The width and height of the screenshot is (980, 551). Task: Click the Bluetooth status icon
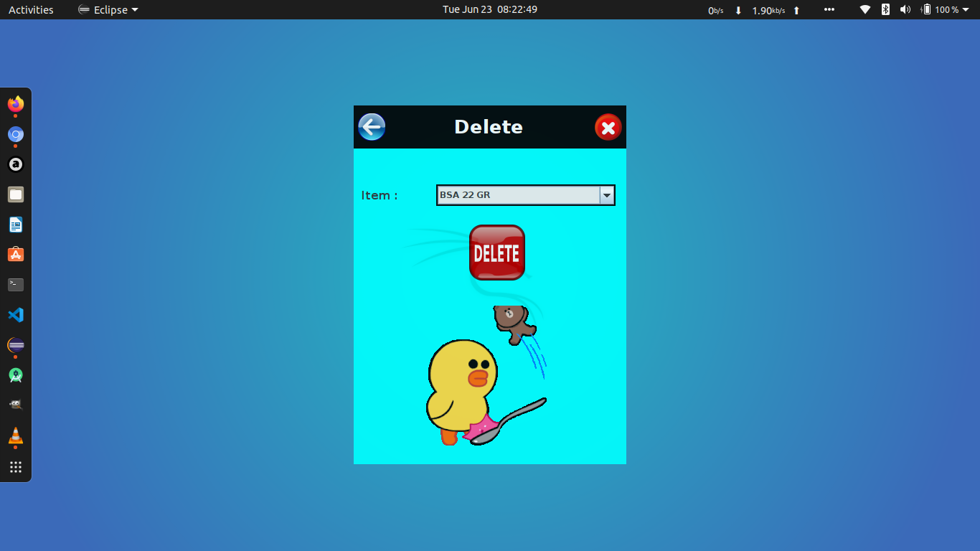pyautogui.click(x=885, y=9)
